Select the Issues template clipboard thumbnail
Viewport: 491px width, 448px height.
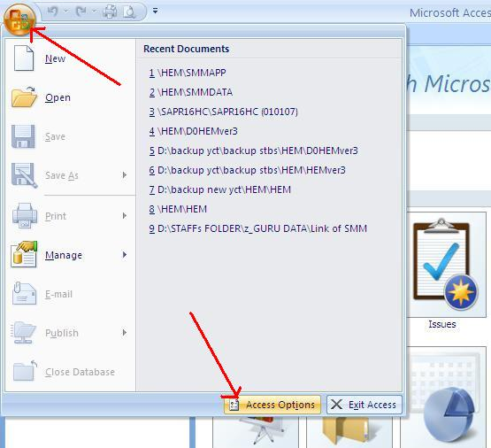tap(445, 264)
